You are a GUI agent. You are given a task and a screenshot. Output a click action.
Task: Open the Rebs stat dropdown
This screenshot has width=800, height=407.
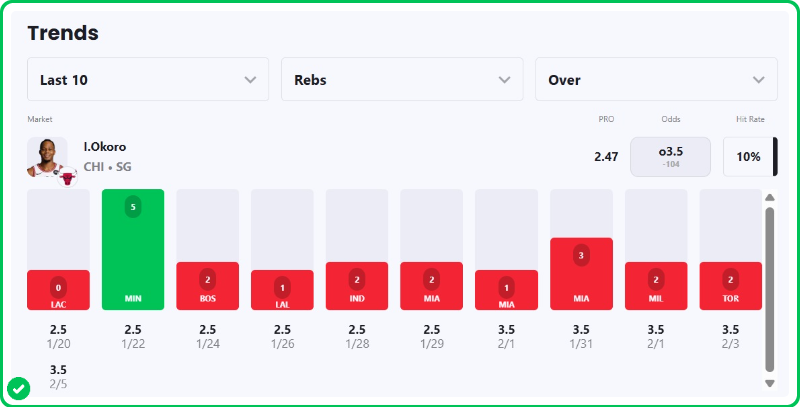[402, 79]
